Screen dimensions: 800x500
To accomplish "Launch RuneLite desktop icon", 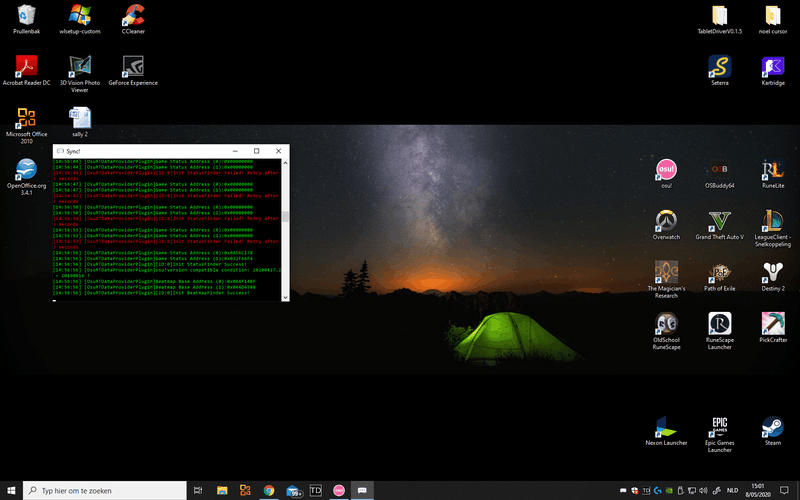I will pos(772,173).
